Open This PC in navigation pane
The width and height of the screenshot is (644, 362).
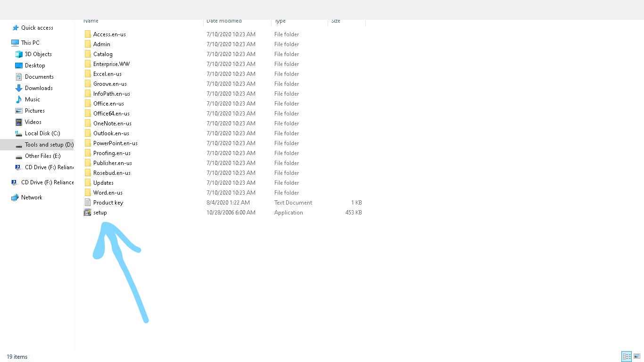point(30,43)
